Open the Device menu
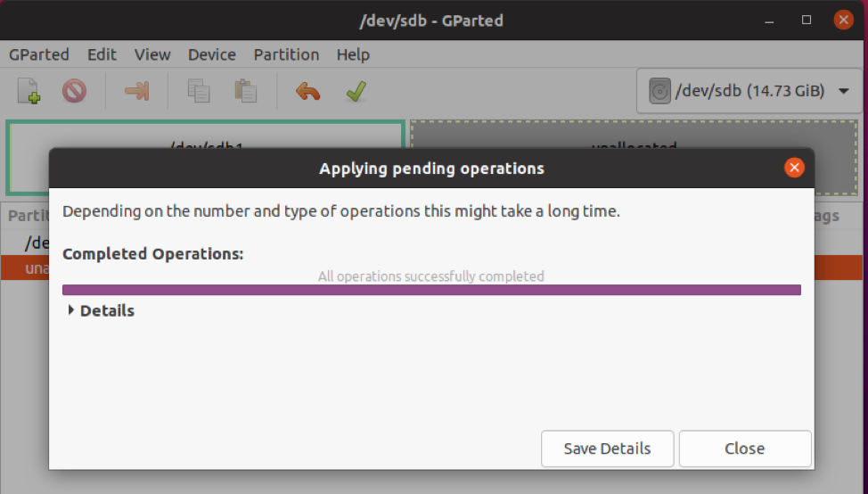 [x=212, y=54]
